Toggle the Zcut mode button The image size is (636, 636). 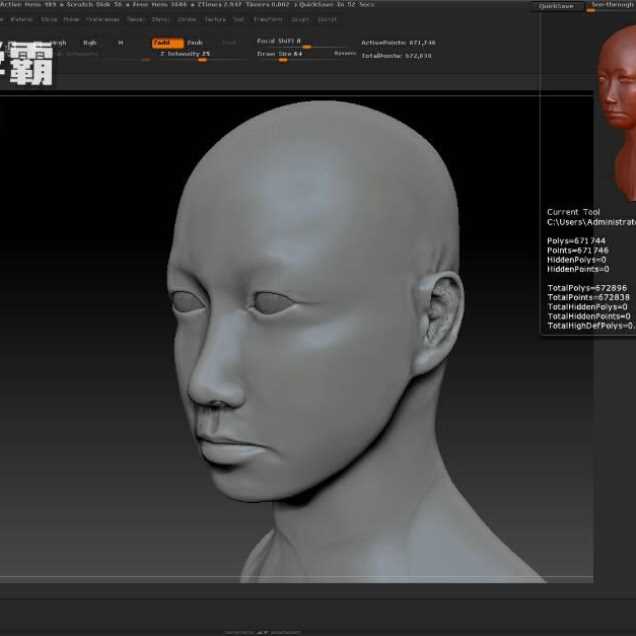(x=229, y=43)
